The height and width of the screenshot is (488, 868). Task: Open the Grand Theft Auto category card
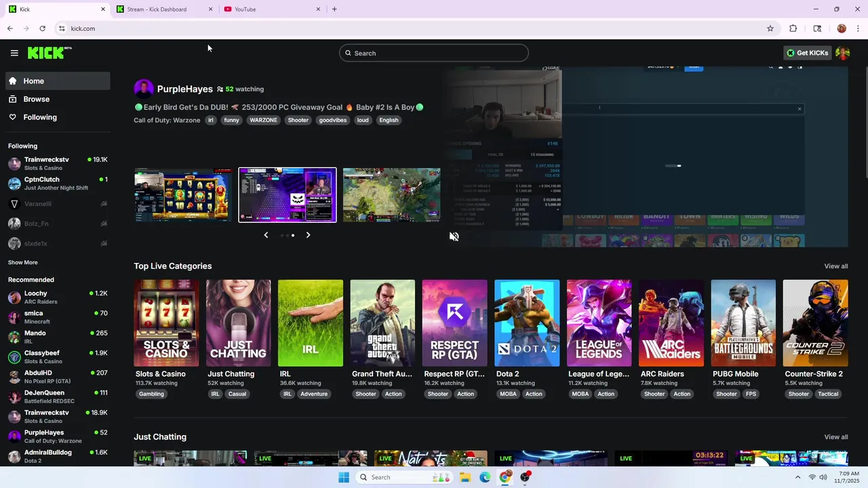coord(382,323)
